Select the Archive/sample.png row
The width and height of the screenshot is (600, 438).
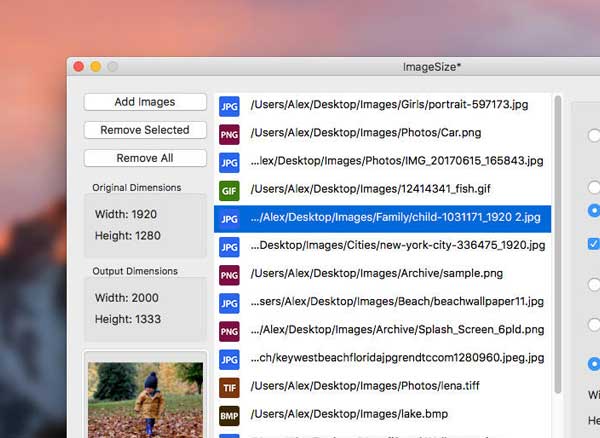[x=383, y=275]
